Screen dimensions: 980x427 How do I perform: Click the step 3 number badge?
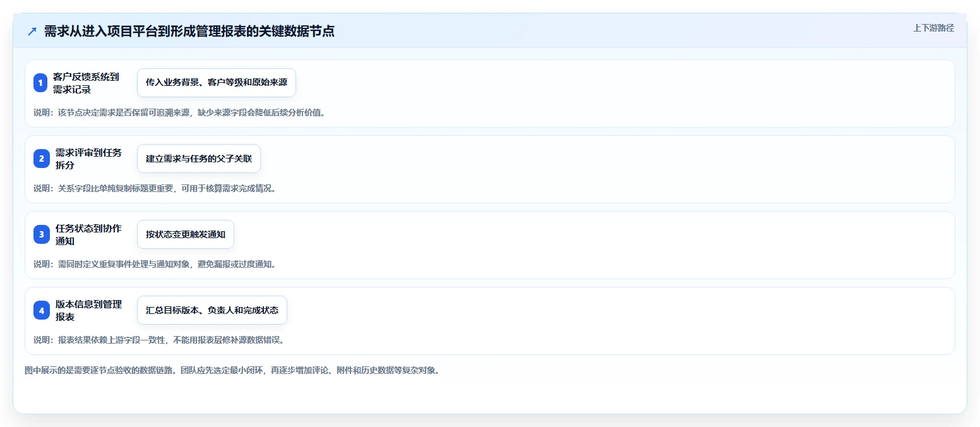click(41, 234)
